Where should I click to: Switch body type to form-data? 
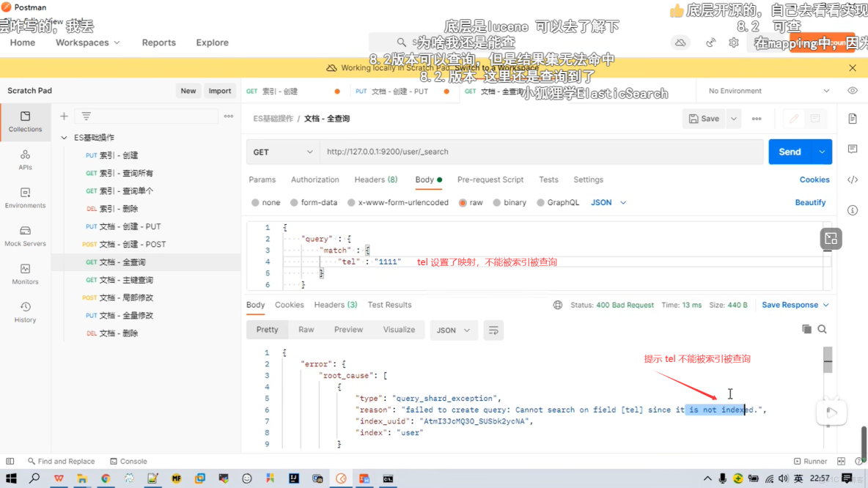[x=317, y=202]
